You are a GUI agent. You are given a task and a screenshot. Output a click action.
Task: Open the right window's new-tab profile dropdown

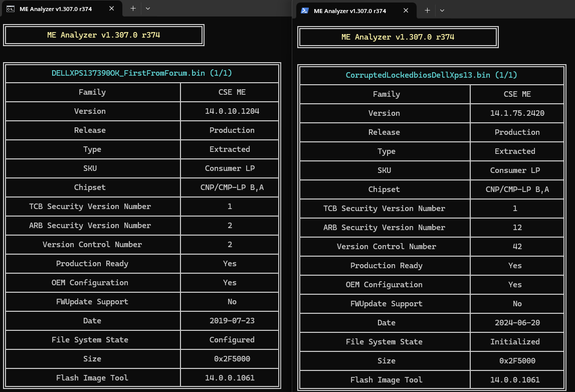point(442,11)
